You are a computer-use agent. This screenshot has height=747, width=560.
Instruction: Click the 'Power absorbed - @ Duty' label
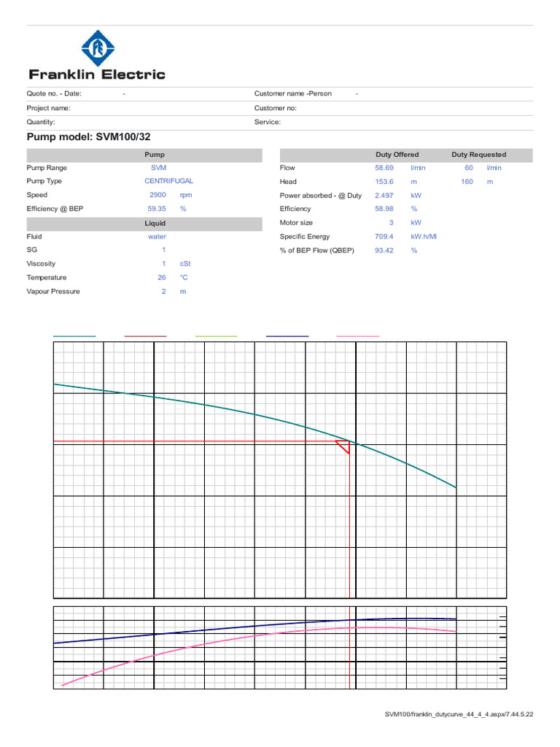click(x=321, y=196)
